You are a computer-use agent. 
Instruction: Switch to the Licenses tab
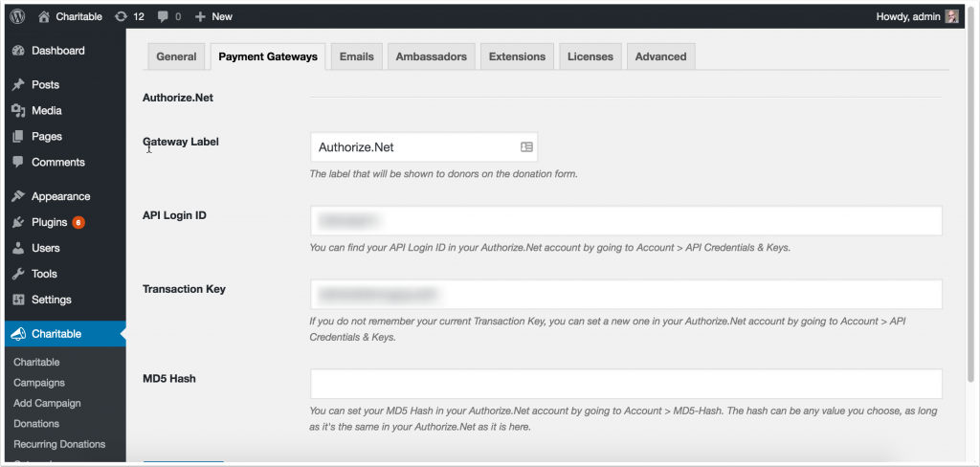point(590,56)
